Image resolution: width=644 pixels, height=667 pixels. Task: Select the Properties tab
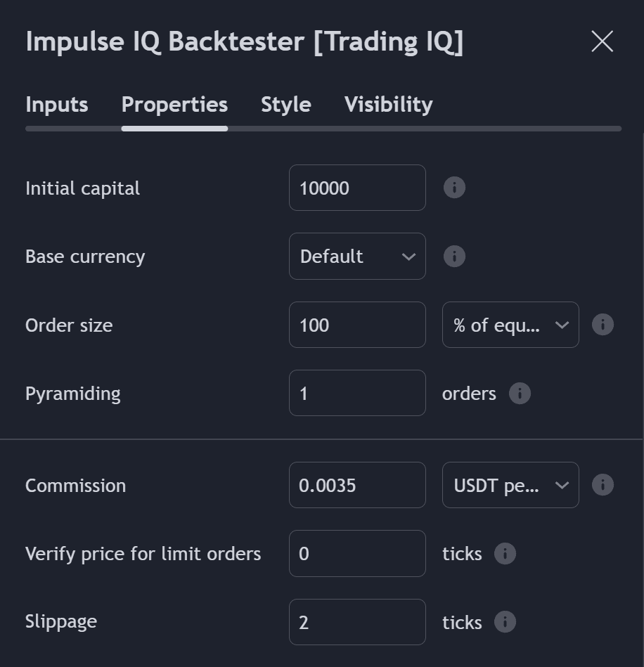[174, 105]
